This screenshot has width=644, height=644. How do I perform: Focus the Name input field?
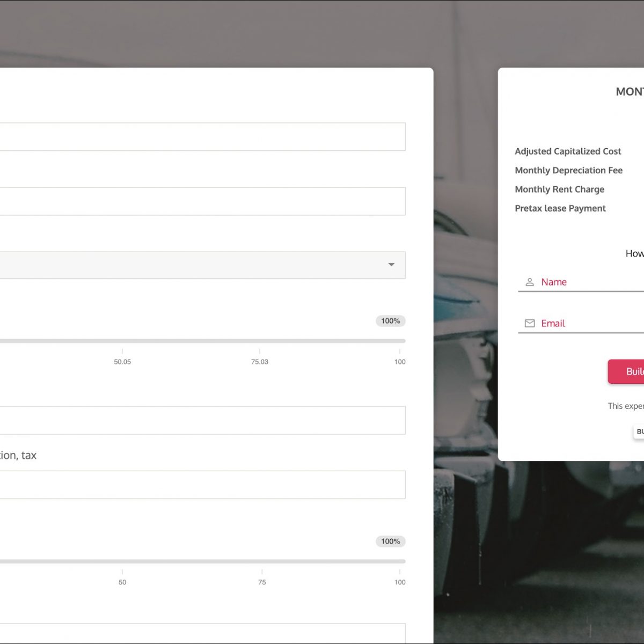[590, 282]
